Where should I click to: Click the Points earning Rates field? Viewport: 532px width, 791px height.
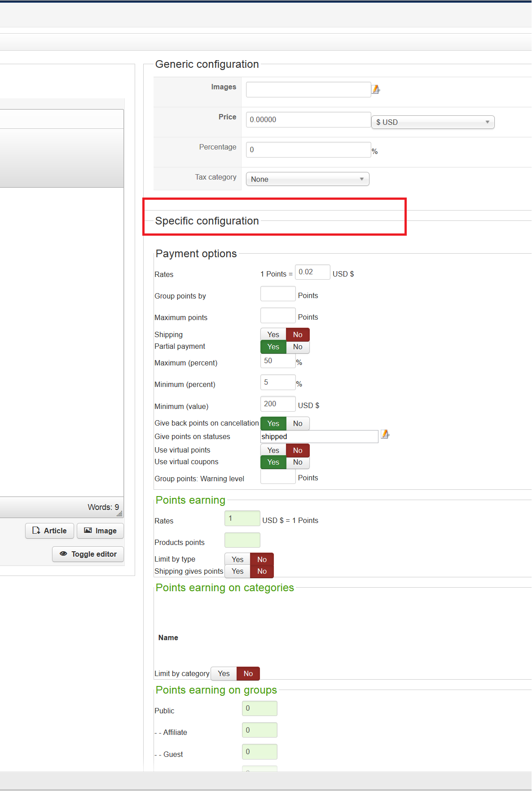[242, 518]
